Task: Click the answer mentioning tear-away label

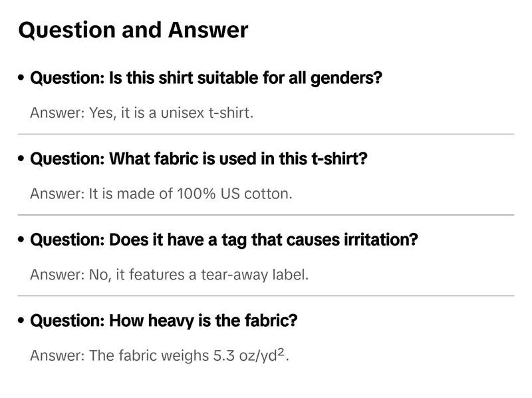Action: 169,274
